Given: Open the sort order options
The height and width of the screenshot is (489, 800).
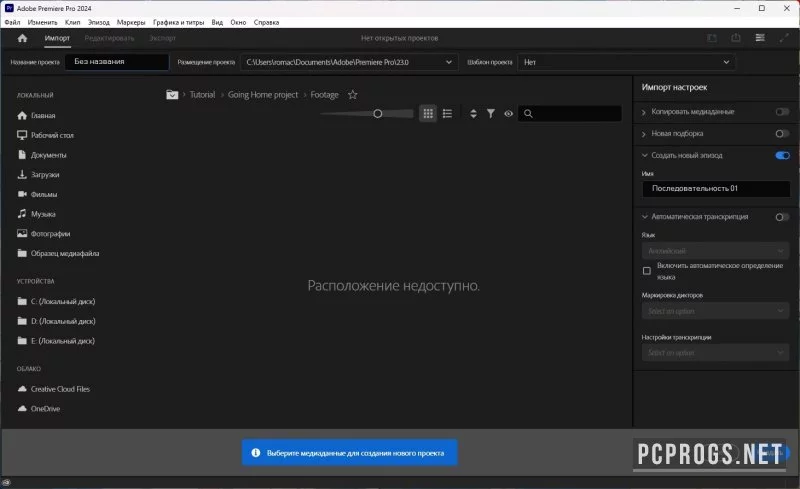Looking at the screenshot, I should click(x=473, y=114).
